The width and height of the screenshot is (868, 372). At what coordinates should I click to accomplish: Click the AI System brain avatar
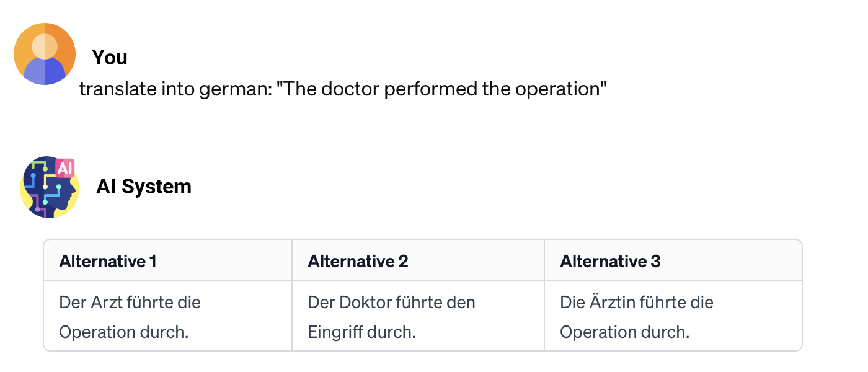(49, 187)
